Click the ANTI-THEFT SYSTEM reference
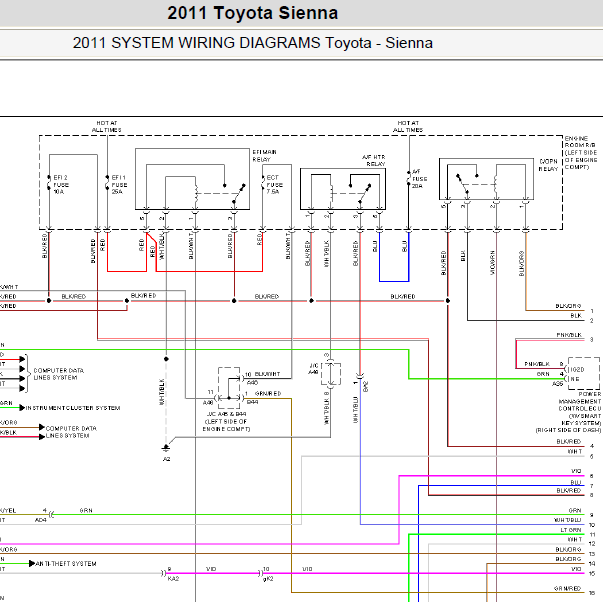603x602 pixels. 66,564
